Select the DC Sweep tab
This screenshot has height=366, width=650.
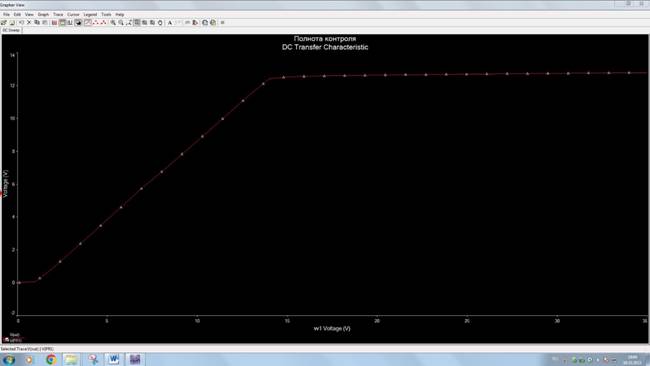pyautogui.click(x=11, y=30)
